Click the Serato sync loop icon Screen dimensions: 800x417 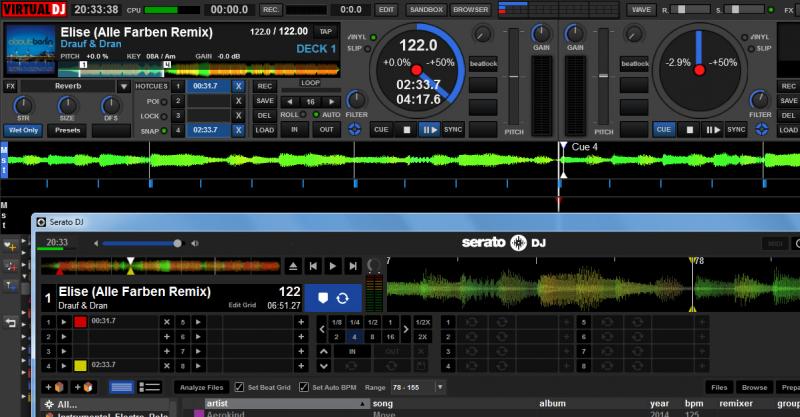342,297
